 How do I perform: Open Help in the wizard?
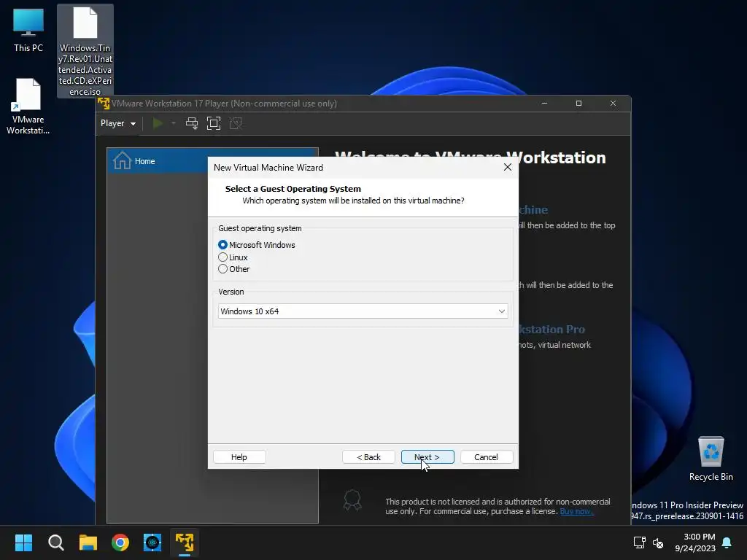pyautogui.click(x=239, y=456)
